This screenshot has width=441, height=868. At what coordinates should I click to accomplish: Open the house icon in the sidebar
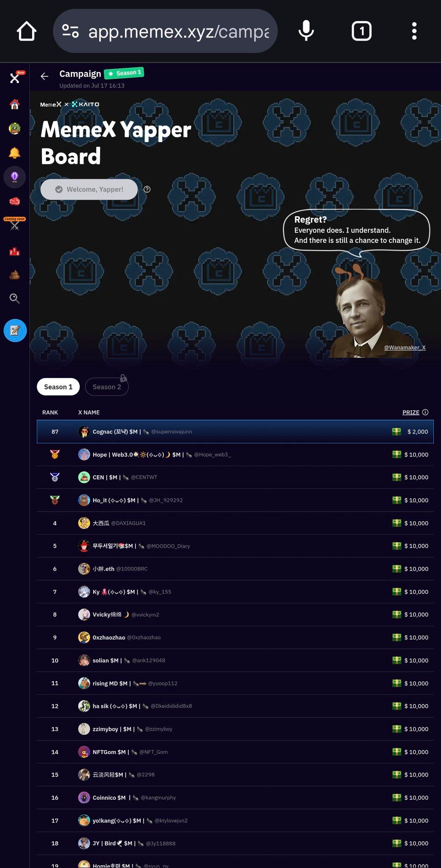click(x=15, y=104)
